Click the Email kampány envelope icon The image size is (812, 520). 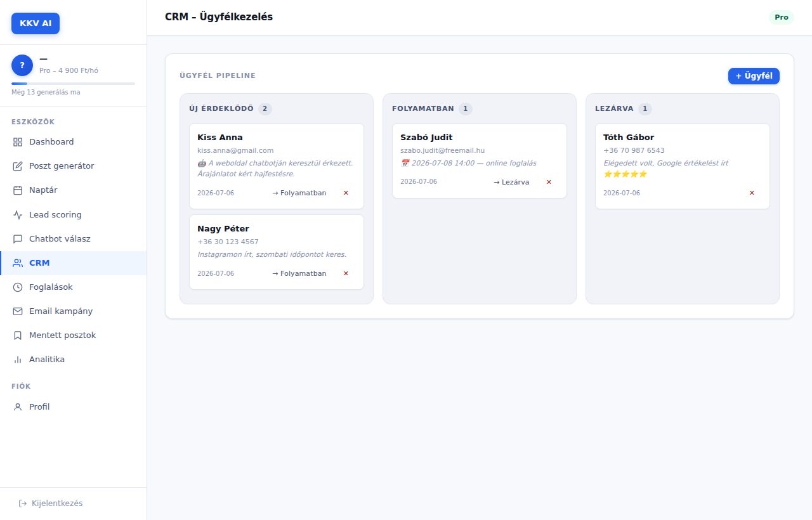[x=18, y=311]
